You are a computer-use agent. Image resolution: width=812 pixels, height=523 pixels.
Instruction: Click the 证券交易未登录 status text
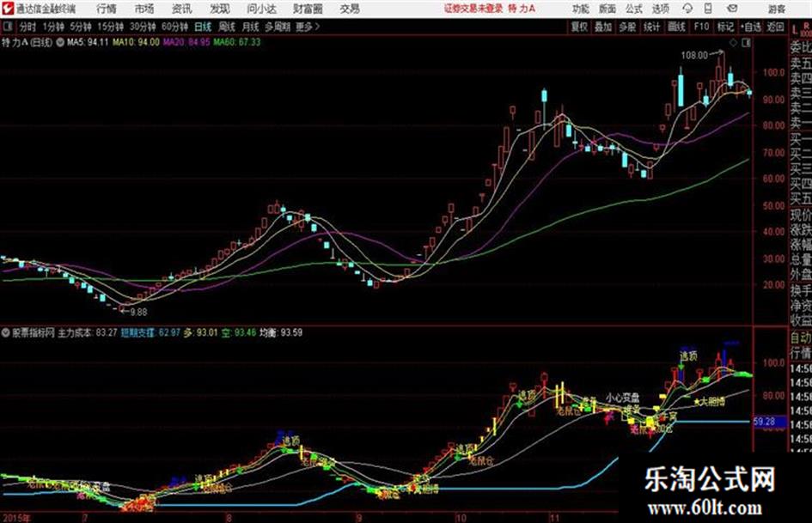tap(473, 9)
